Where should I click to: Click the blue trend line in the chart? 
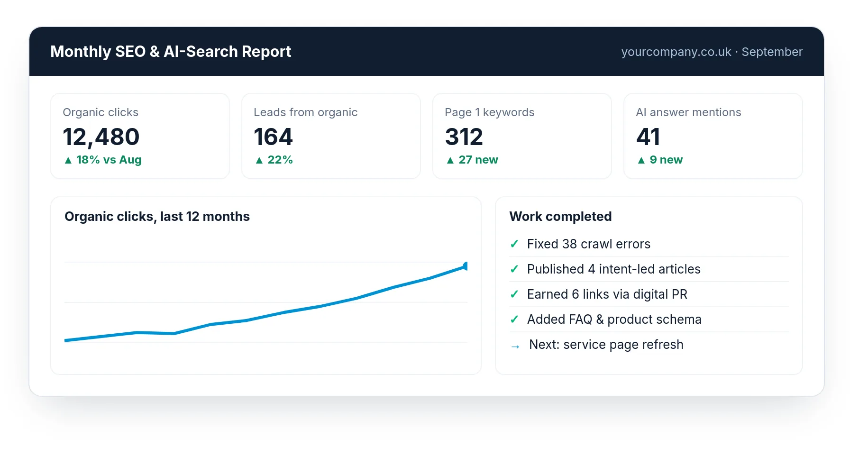click(x=265, y=317)
